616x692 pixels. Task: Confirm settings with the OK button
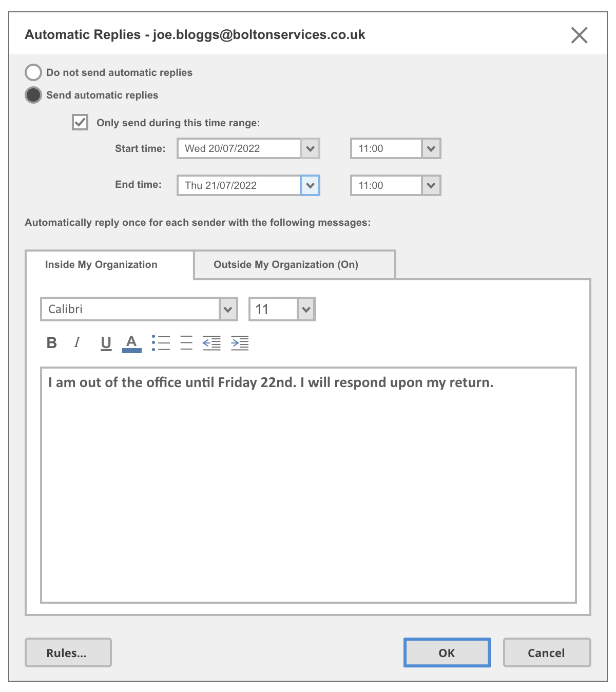446,652
